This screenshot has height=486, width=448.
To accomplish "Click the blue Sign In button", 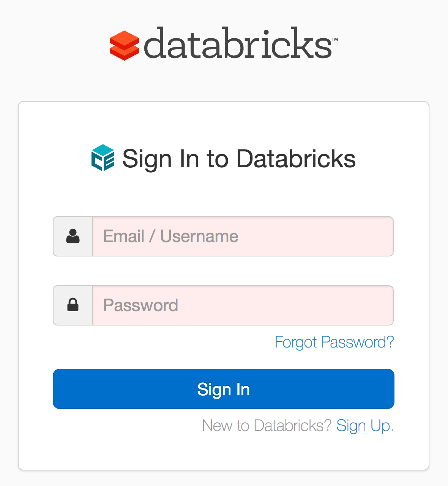I will tap(224, 389).
